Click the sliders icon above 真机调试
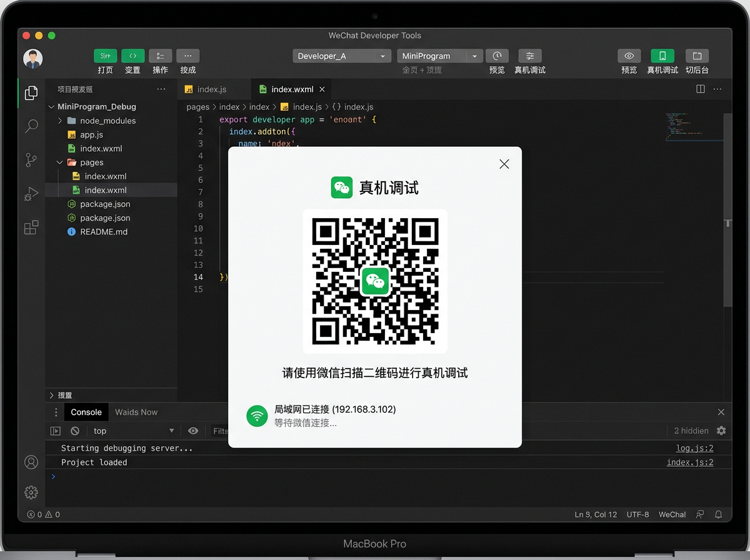Image resolution: width=750 pixels, height=560 pixels. (530, 56)
